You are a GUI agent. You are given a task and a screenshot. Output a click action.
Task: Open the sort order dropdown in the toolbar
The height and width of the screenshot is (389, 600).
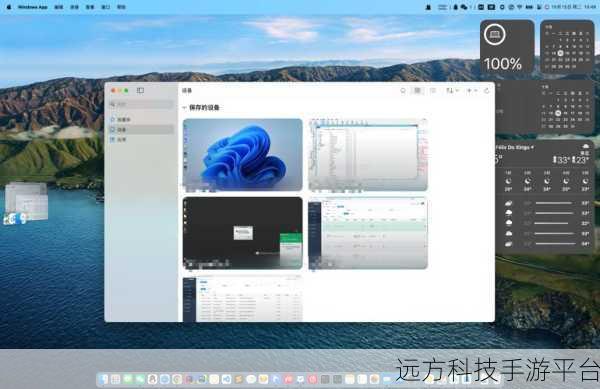click(x=452, y=91)
